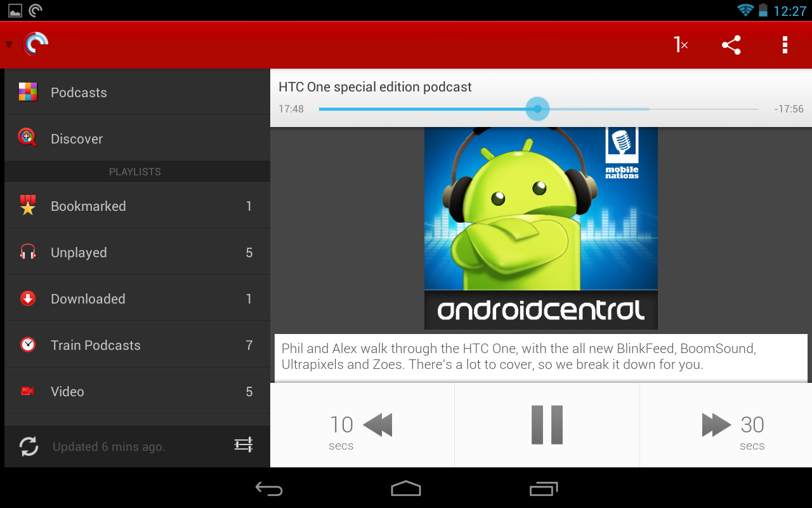Click the PLAYLISTS section header

coord(135,172)
